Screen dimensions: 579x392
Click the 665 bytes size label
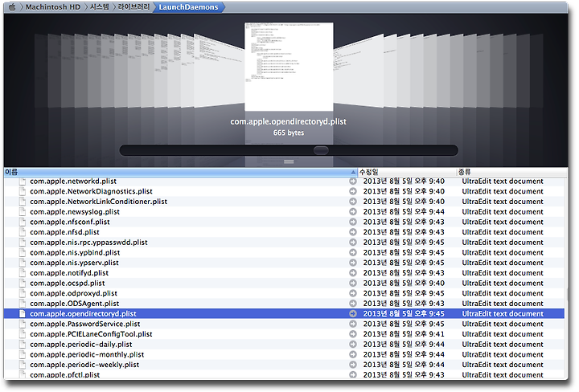tap(289, 133)
